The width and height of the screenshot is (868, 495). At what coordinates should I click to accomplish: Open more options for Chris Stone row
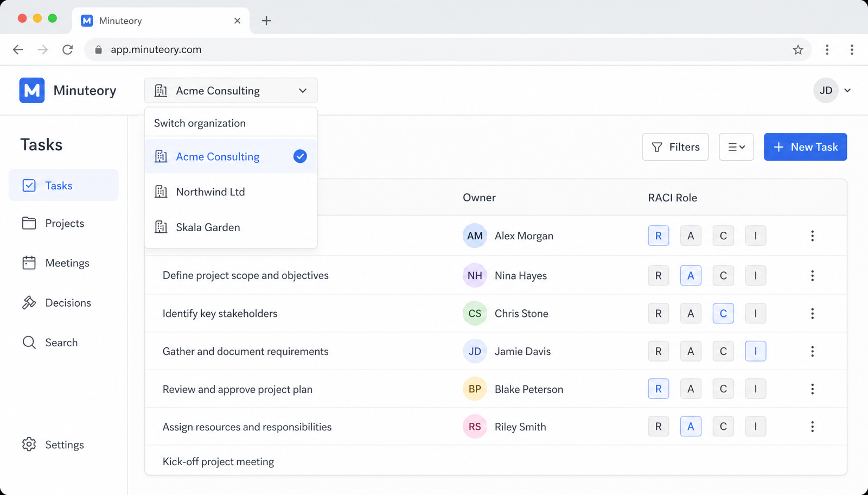pos(812,313)
